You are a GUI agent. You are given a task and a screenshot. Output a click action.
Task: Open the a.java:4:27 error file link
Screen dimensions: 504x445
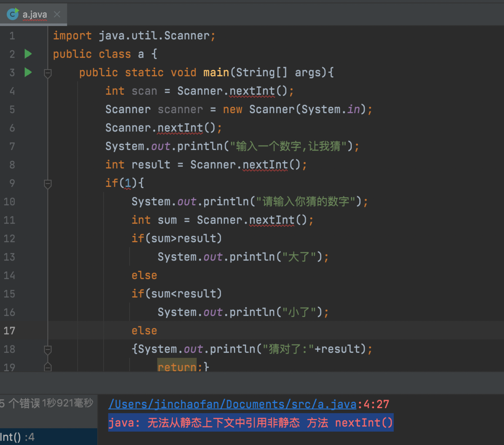[232, 404]
